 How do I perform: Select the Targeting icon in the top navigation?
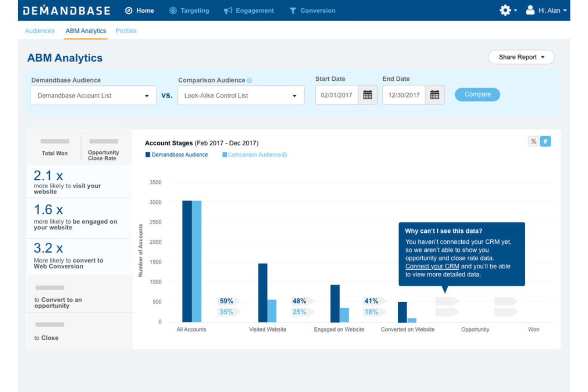(173, 11)
